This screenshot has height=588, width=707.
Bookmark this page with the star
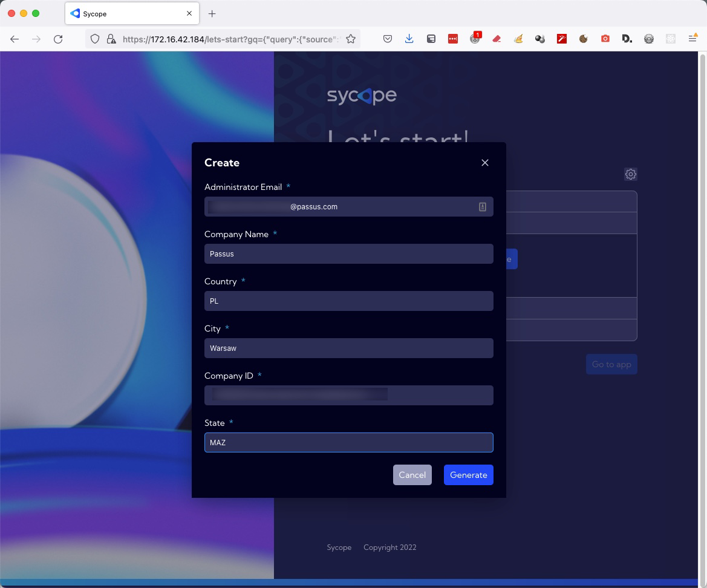coord(351,39)
